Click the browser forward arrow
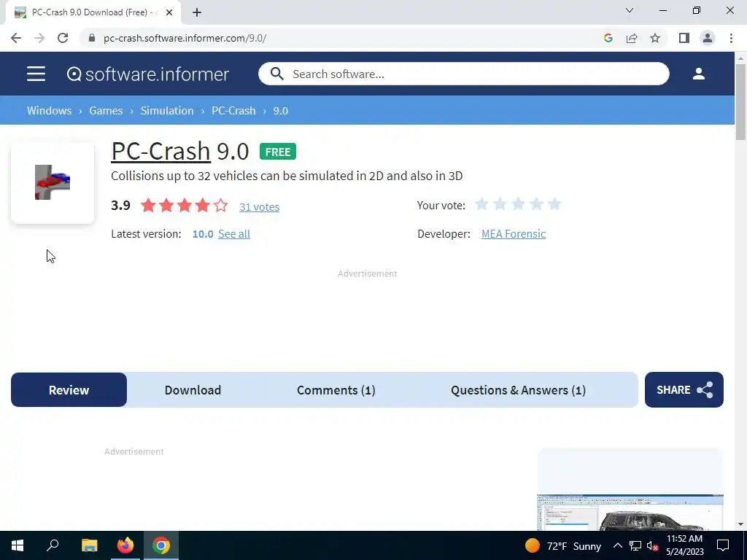Viewport: 747px width, 560px height. click(x=39, y=38)
